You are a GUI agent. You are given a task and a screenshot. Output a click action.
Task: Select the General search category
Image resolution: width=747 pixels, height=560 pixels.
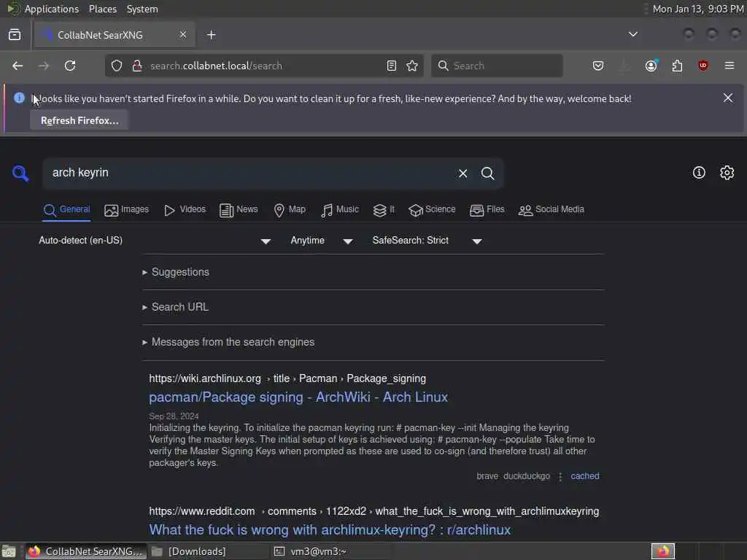click(x=66, y=210)
